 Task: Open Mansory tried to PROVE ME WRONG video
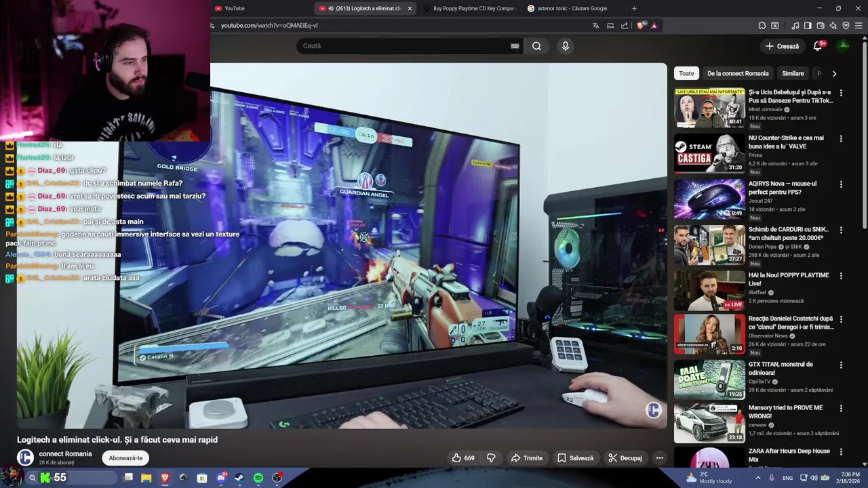(709, 423)
